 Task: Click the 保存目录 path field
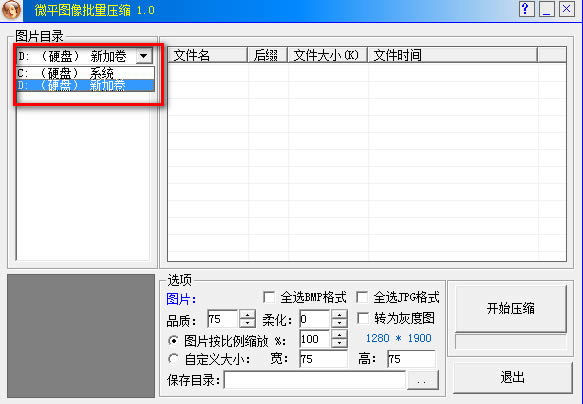(x=315, y=380)
